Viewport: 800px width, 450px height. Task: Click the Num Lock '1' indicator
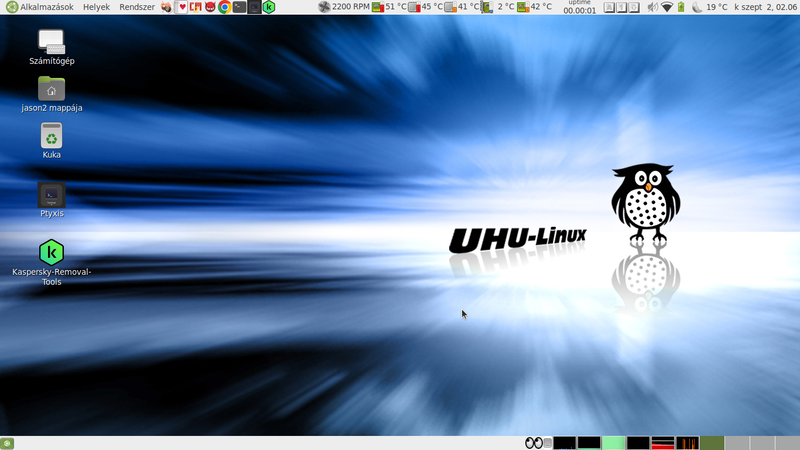point(621,7)
